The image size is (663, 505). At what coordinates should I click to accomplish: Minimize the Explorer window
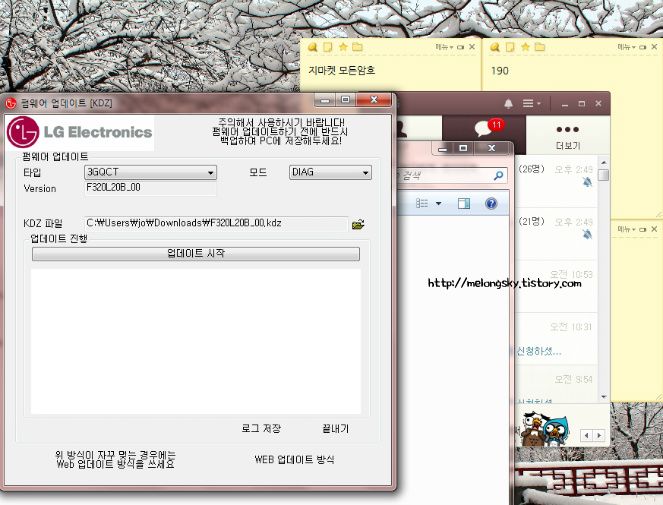click(443, 148)
